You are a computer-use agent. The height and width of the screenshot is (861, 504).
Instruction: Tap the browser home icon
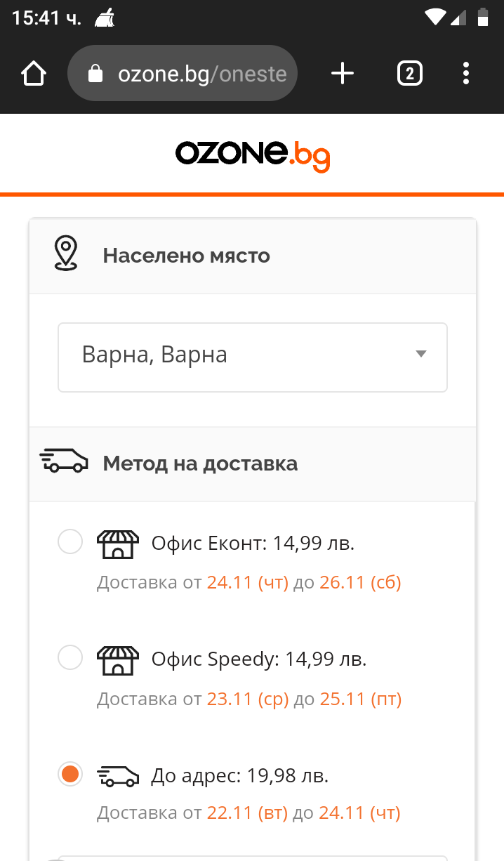click(x=34, y=73)
